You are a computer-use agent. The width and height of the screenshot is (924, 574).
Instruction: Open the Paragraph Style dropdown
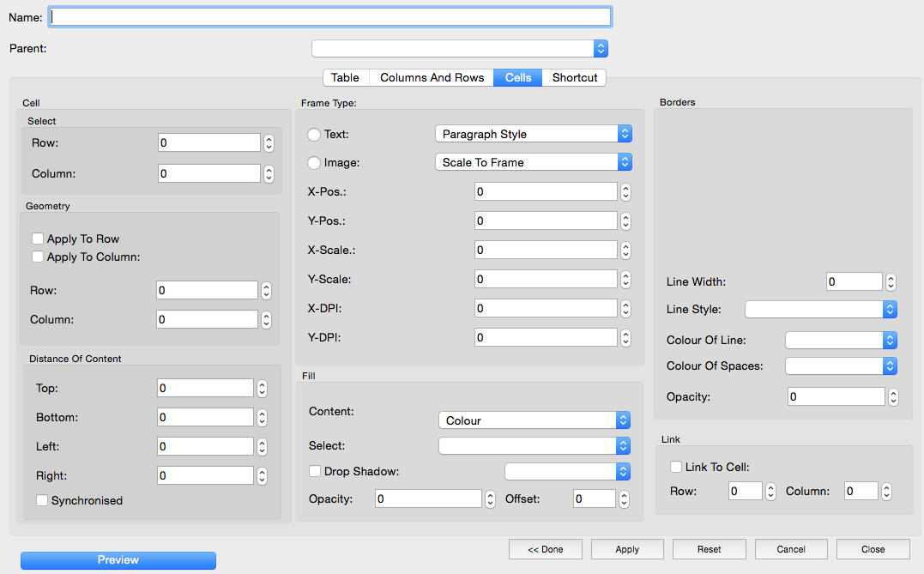533,134
